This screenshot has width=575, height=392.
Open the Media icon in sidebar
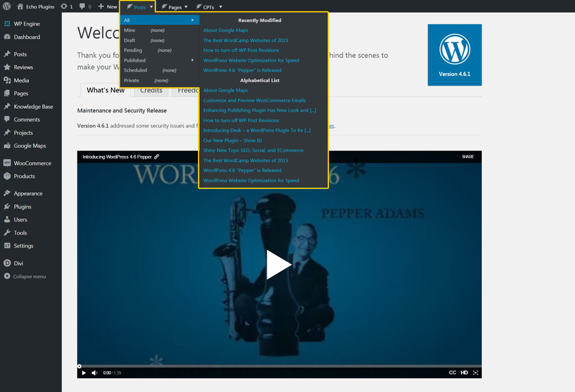pos(7,80)
